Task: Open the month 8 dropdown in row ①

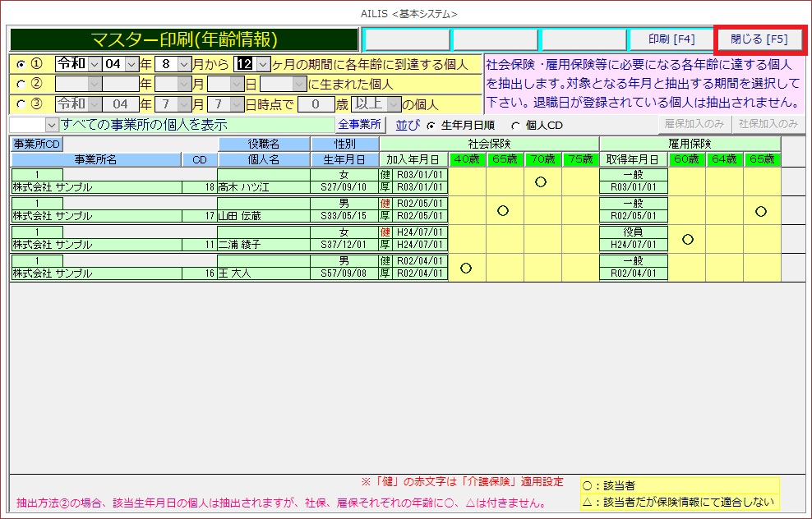Action: click(x=184, y=64)
